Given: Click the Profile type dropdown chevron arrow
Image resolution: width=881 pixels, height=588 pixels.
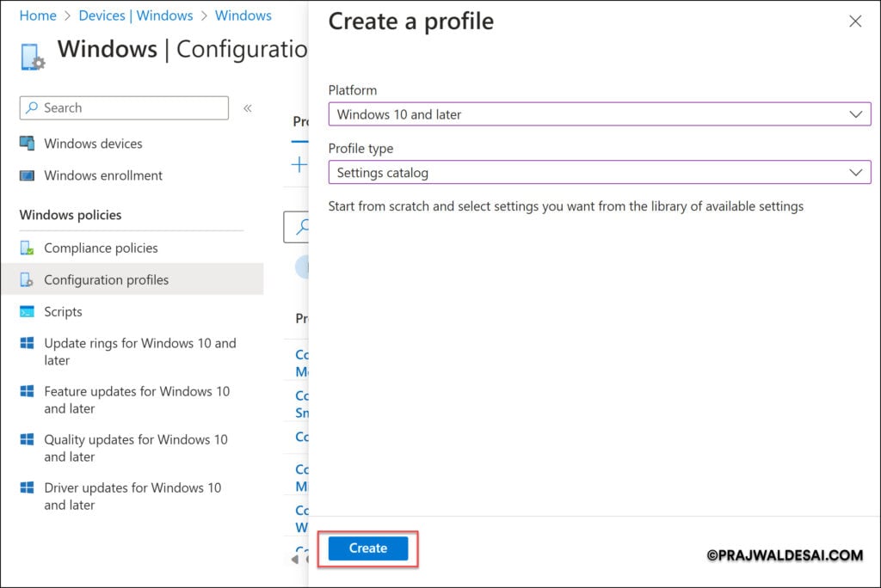Looking at the screenshot, I should tap(855, 173).
